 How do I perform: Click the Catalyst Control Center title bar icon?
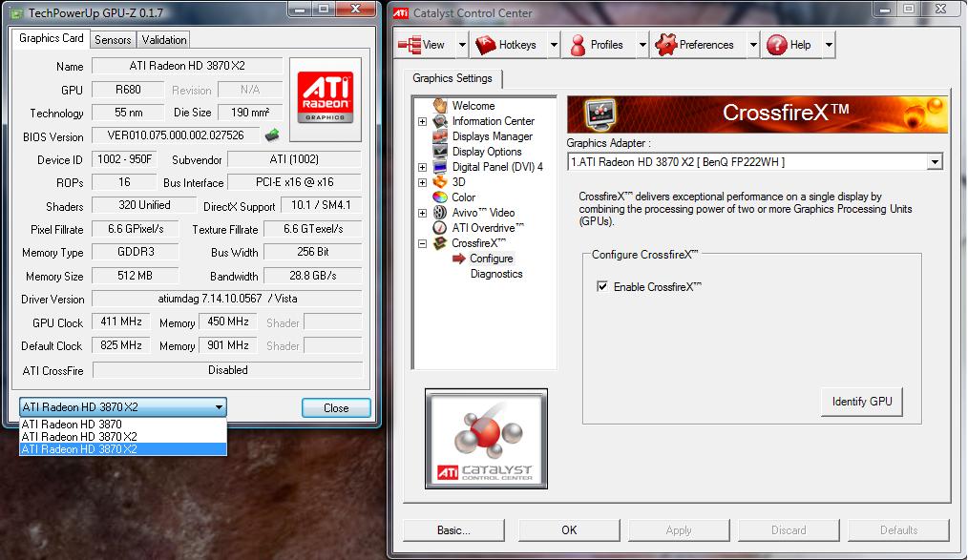coord(401,13)
